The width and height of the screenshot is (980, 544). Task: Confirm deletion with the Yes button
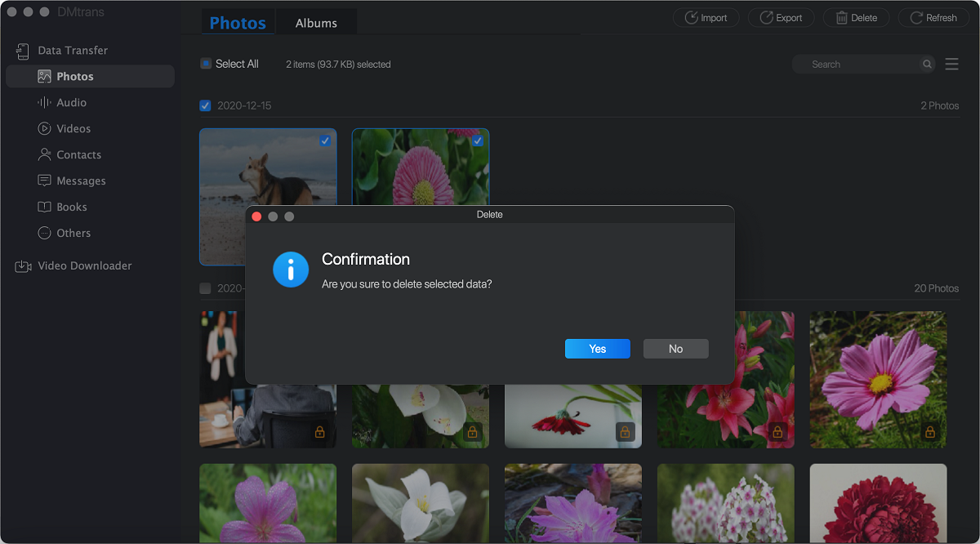point(597,349)
